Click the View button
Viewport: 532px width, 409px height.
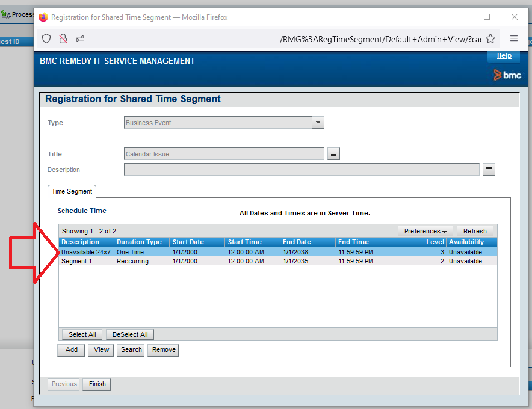point(101,349)
